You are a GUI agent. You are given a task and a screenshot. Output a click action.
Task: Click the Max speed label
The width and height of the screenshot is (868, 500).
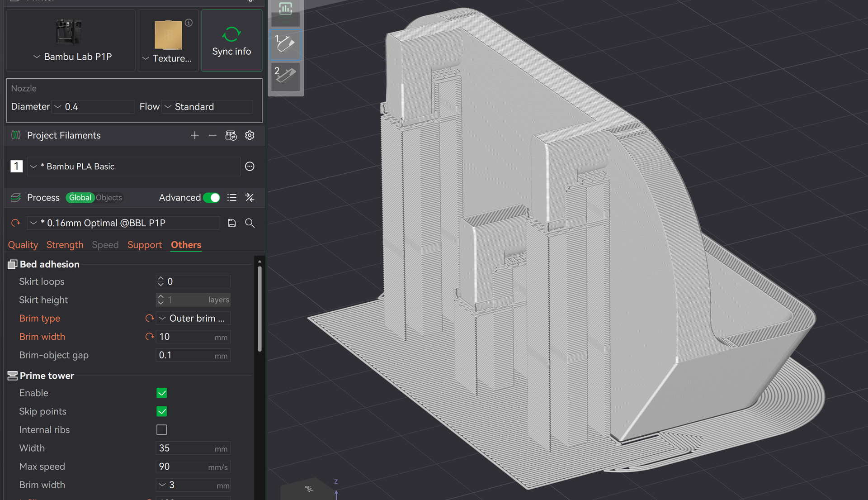[42, 467]
